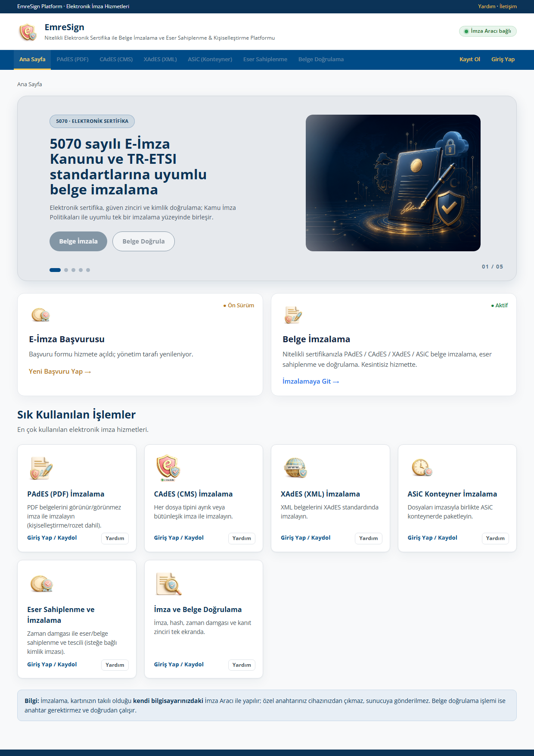Switch to the PAdES (PDF) tab

tap(72, 59)
